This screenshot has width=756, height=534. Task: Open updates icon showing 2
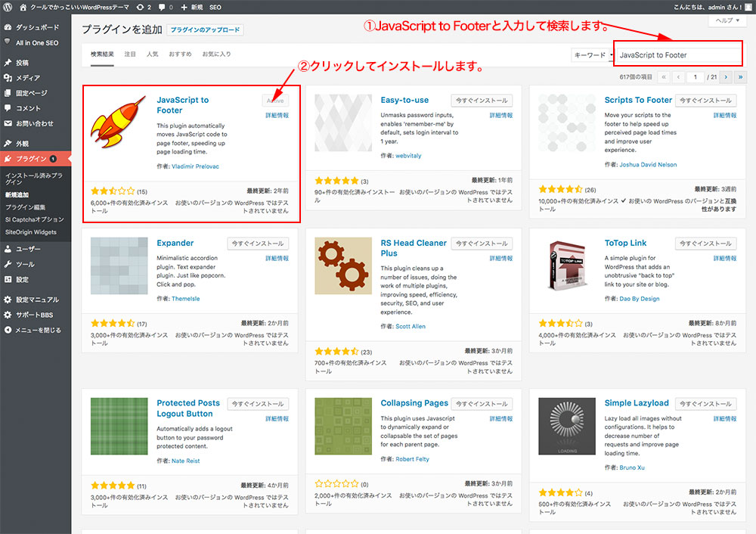[x=144, y=8]
